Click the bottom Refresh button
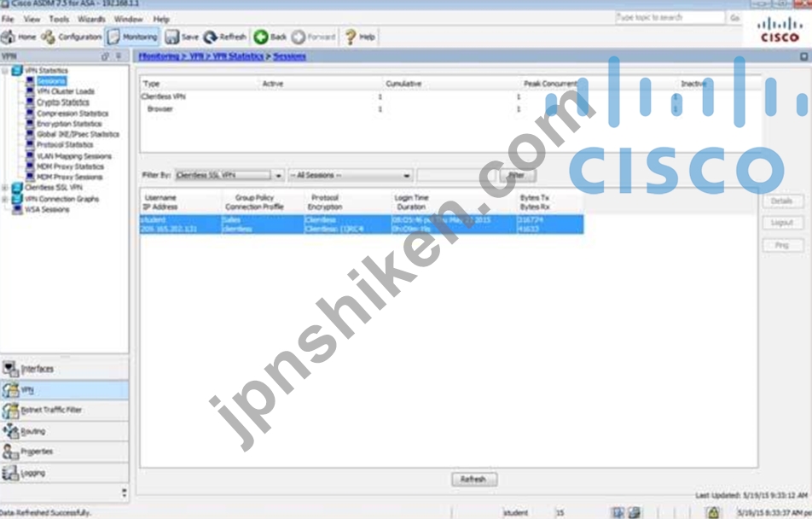The image size is (812, 519). click(x=474, y=480)
